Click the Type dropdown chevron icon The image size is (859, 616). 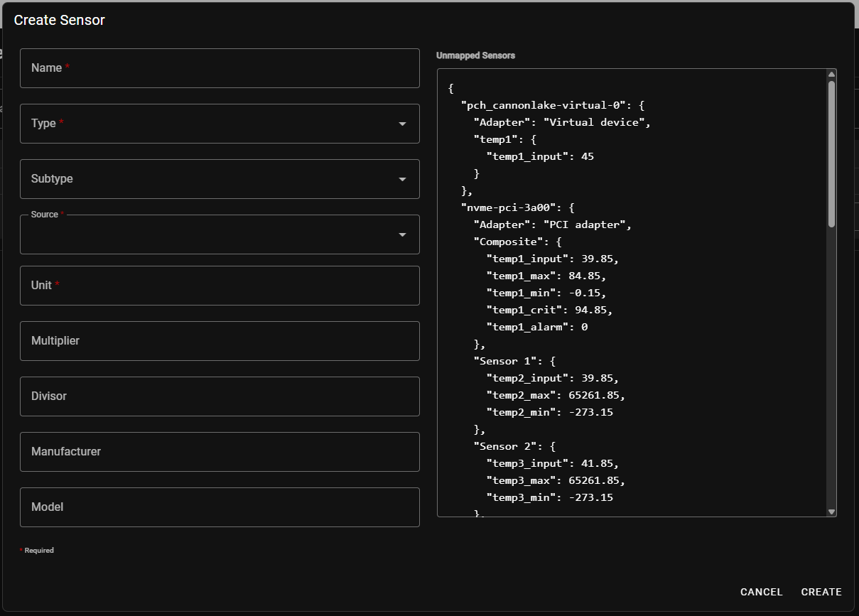pyautogui.click(x=403, y=124)
